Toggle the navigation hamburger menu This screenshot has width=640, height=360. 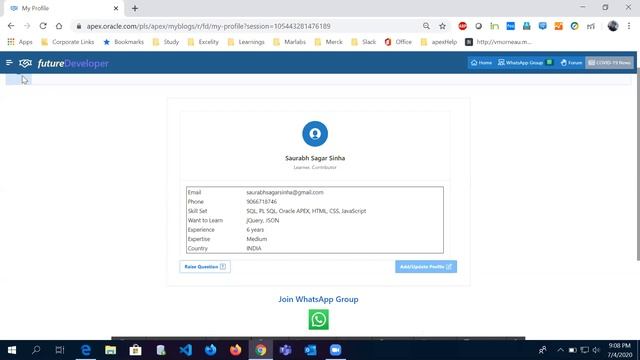(9, 63)
